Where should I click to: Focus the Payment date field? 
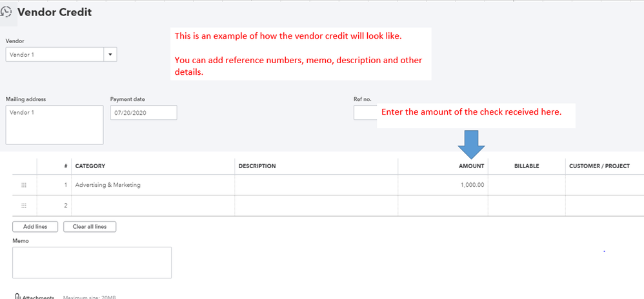[x=143, y=113]
